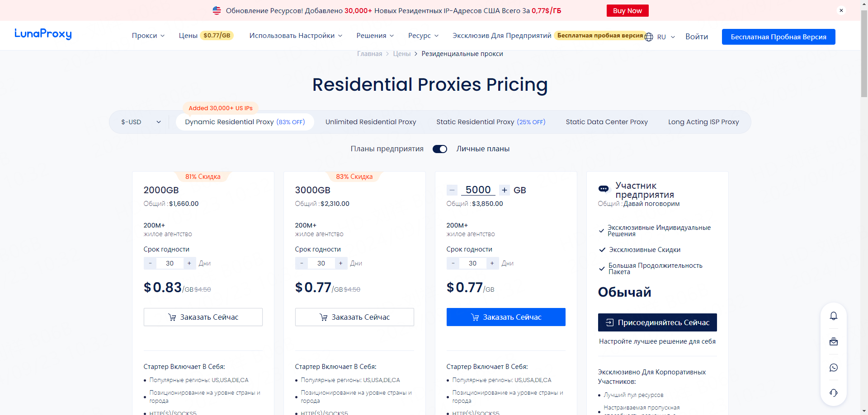Open the $-USD currency dropdown
The width and height of the screenshot is (868, 415).
141,122
